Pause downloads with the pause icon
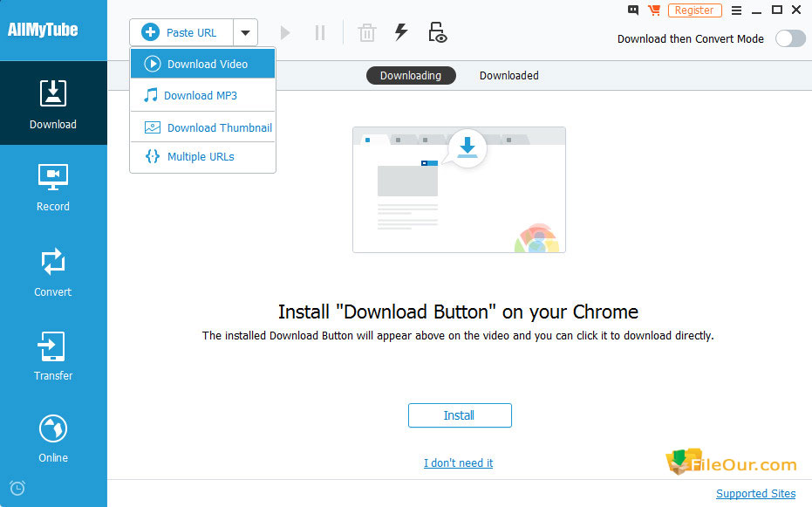The width and height of the screenshot is (812, 507). (x=320, y=33)
